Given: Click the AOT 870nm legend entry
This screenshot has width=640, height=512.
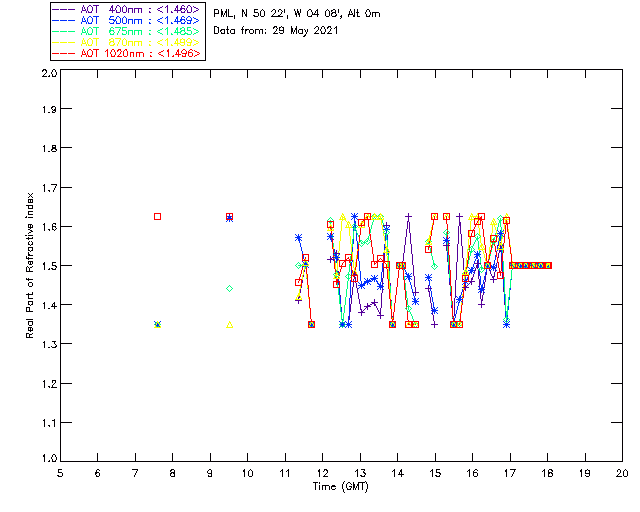Looking at the screenshot, I should (x=126, y=42).
